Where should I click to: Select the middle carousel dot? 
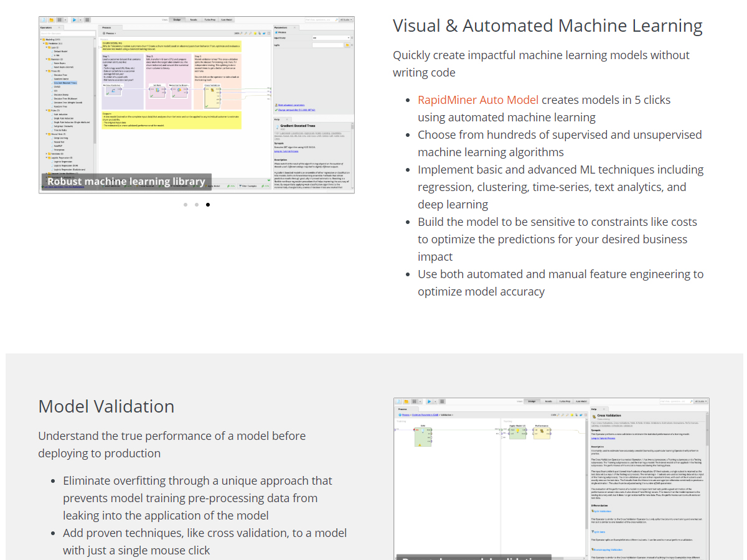pyautogui.click(x=197, y=205)
